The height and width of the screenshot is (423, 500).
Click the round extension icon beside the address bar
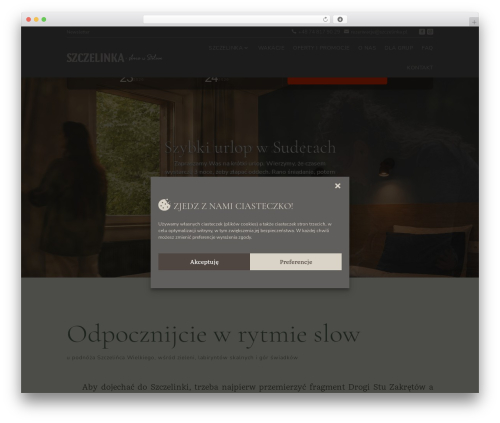pos(340,19)
